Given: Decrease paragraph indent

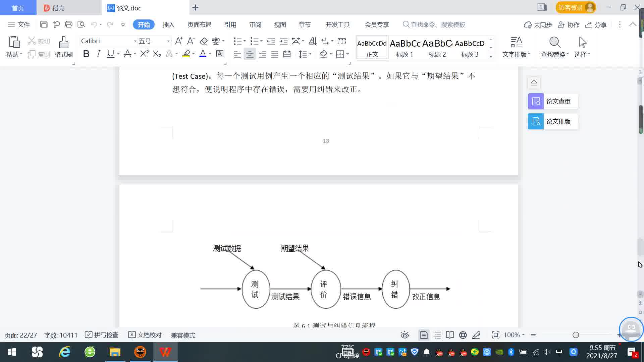Looking at the screenshot, I should pyautogui.click(x=271, y=41).
